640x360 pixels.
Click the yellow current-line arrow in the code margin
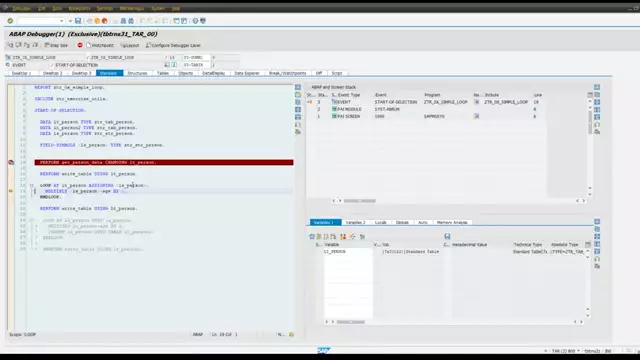coord(11,191)
